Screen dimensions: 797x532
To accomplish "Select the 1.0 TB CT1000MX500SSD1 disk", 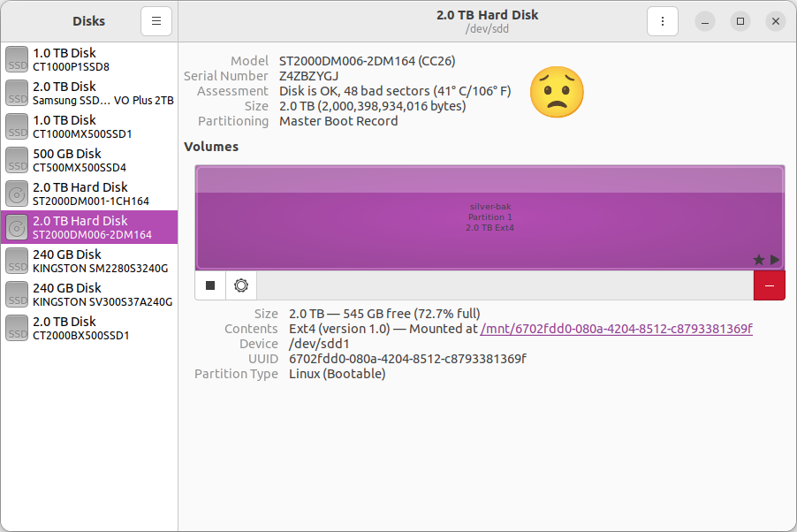I will tap(88, 126).
